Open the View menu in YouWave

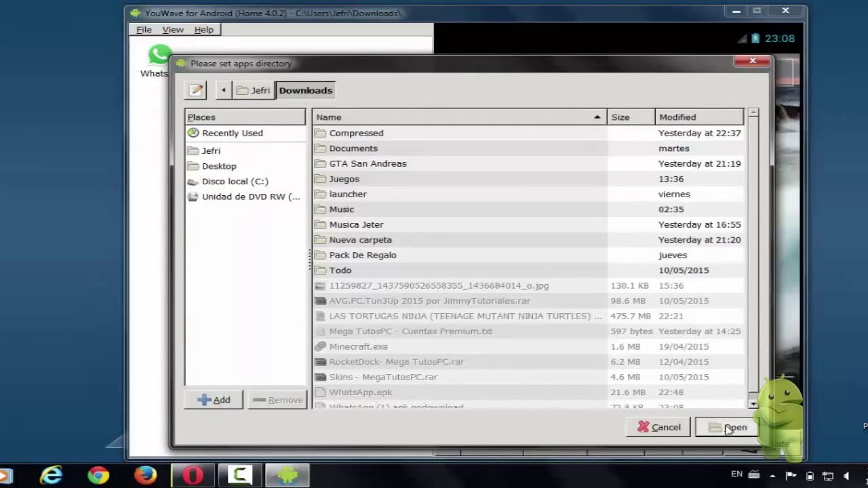[173, 30]
